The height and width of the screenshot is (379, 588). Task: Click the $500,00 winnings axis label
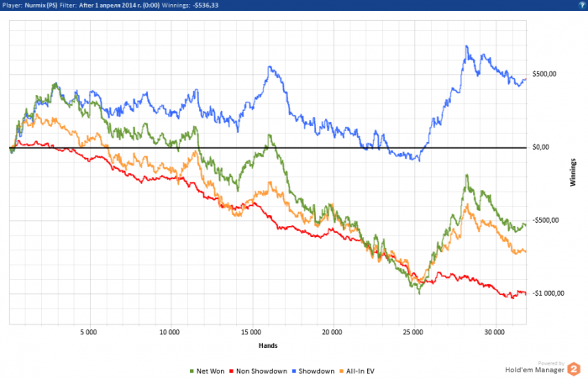point(544,74)
